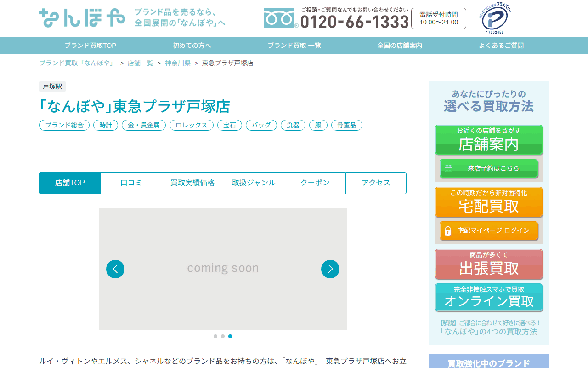Show next slide with right arrow
This screenshot has height=368, width=588.
click(330, 269)
